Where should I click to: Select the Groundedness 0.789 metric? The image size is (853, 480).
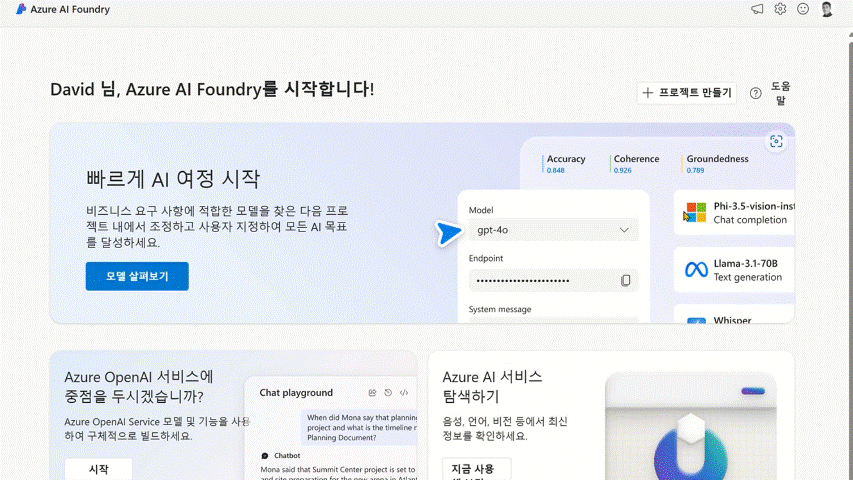tap(715, 163)
